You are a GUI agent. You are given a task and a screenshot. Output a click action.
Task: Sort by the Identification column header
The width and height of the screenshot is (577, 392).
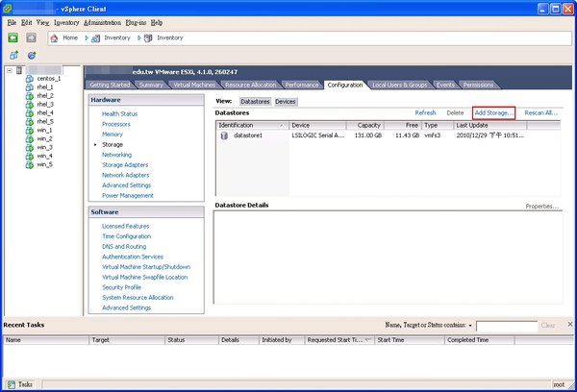(252, 126)
